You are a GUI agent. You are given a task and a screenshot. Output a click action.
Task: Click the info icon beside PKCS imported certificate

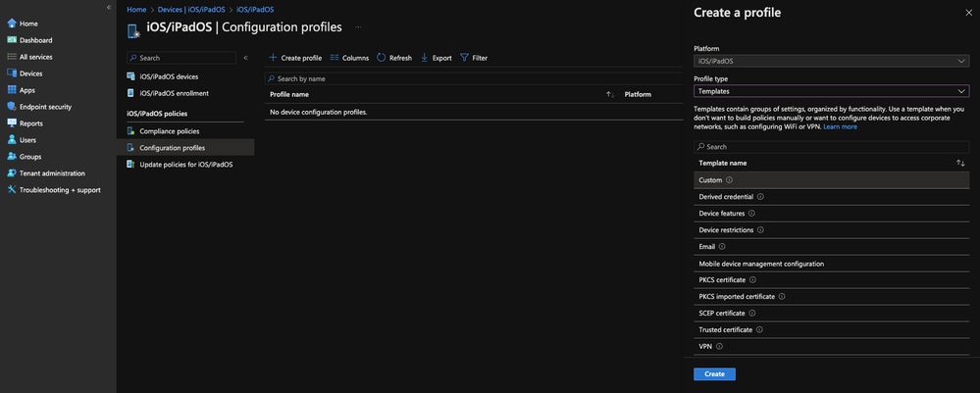782,296
